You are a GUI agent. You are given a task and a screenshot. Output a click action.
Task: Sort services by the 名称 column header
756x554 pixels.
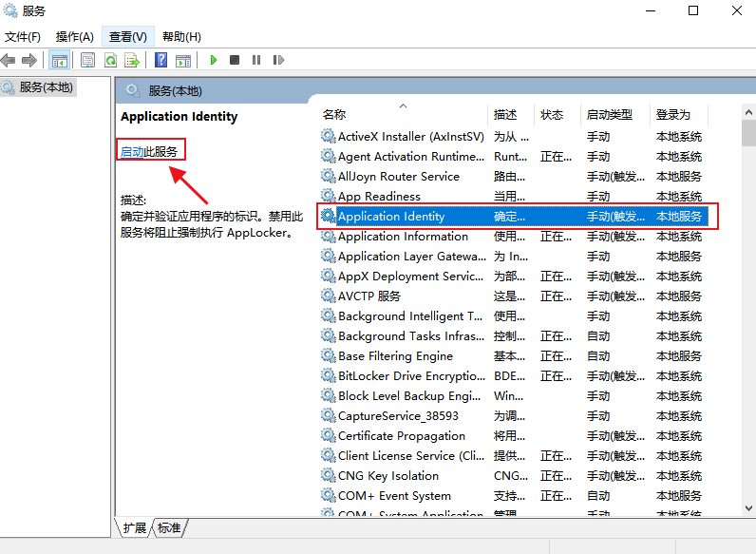334,114
